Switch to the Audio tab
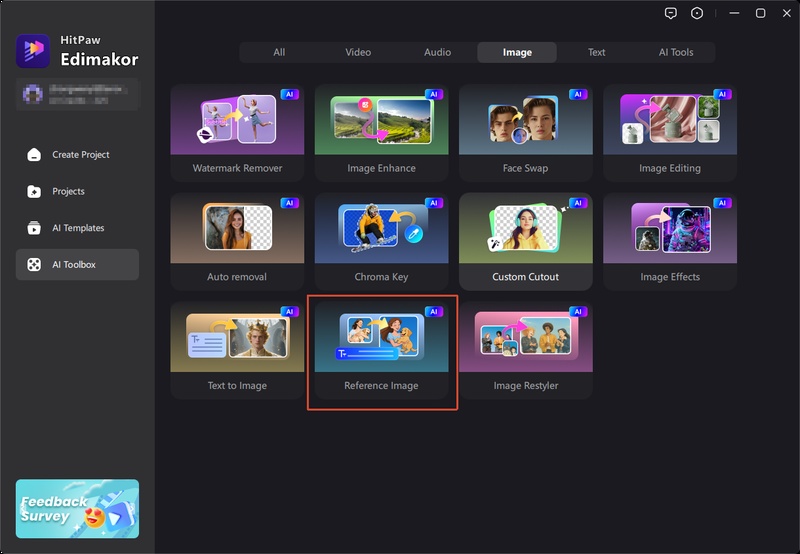The width and height of the screenshot is (800, 554). tap(437, 52)
